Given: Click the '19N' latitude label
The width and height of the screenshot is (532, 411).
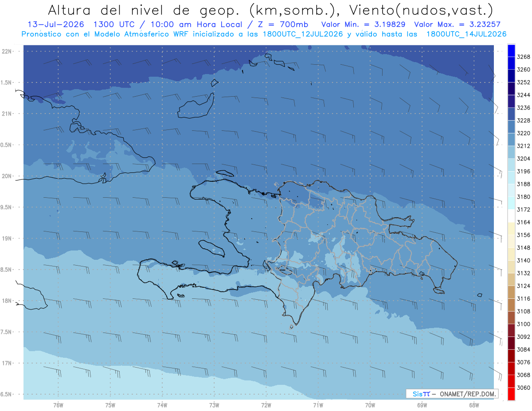Looking at the screenshot, I should click(x=7, y=239).
